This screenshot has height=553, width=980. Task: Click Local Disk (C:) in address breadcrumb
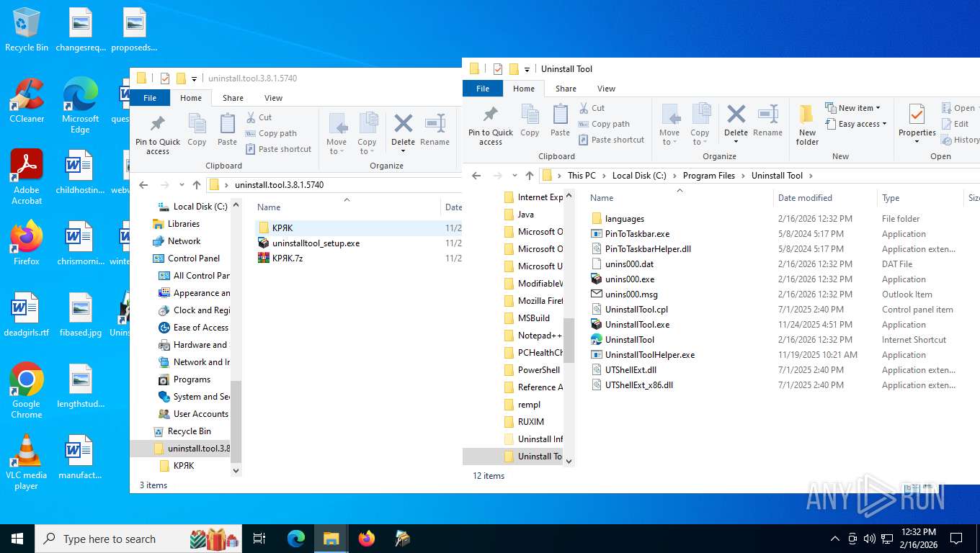(x=639, y=176)
